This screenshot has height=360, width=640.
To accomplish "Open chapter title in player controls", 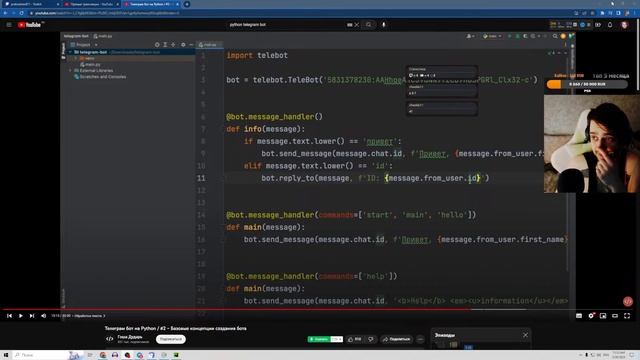I will point(89,316).
